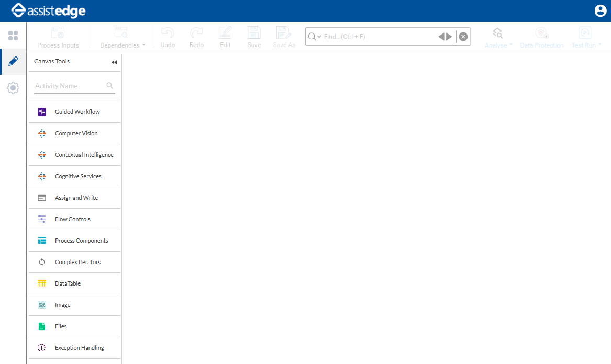Open the Flow Controls category

pyautogui.click(x=74, y=219)
